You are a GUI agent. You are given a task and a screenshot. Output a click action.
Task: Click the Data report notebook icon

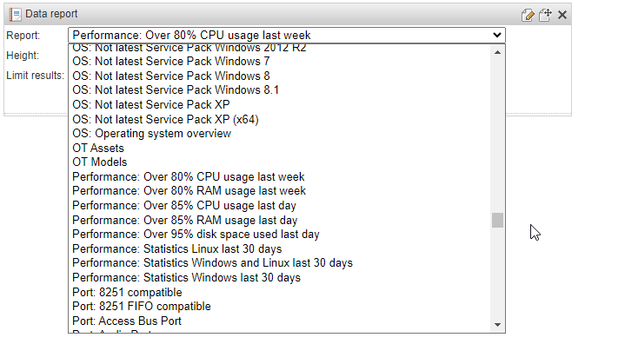[15, 15]
